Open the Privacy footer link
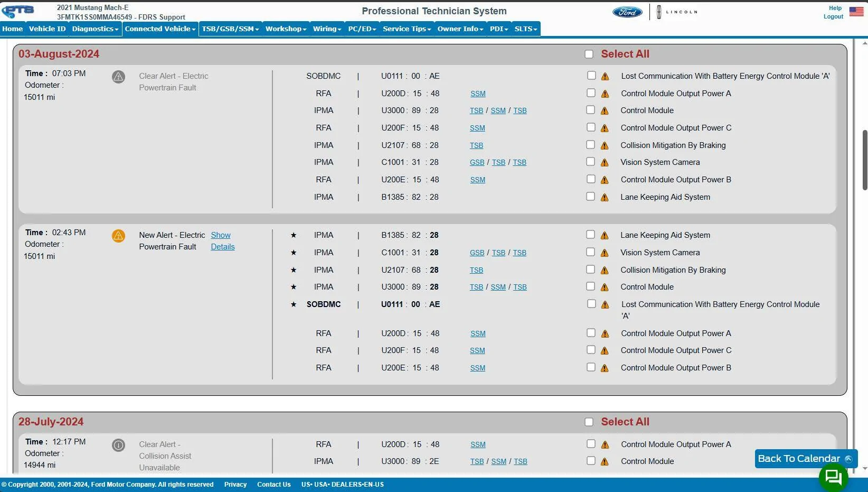Image resolution: width=868 pixels, height=492 pixels. tap(235, 485)
